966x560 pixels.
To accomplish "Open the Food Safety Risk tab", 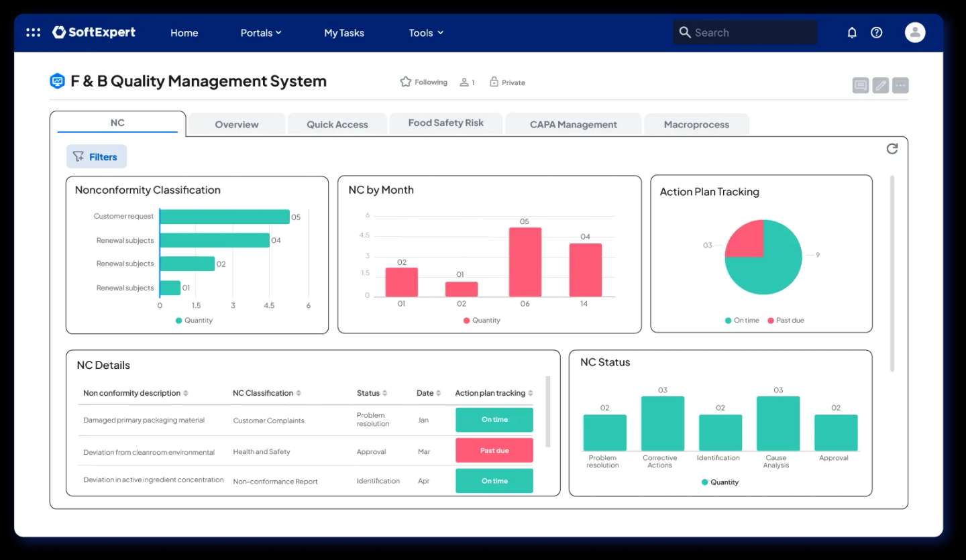I will coord(445,123).
